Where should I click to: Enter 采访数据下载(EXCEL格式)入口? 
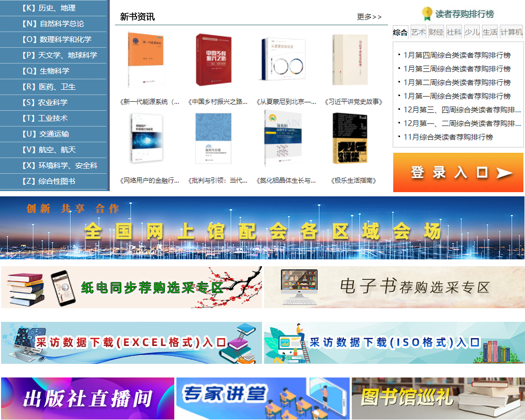tap(131, 343)
